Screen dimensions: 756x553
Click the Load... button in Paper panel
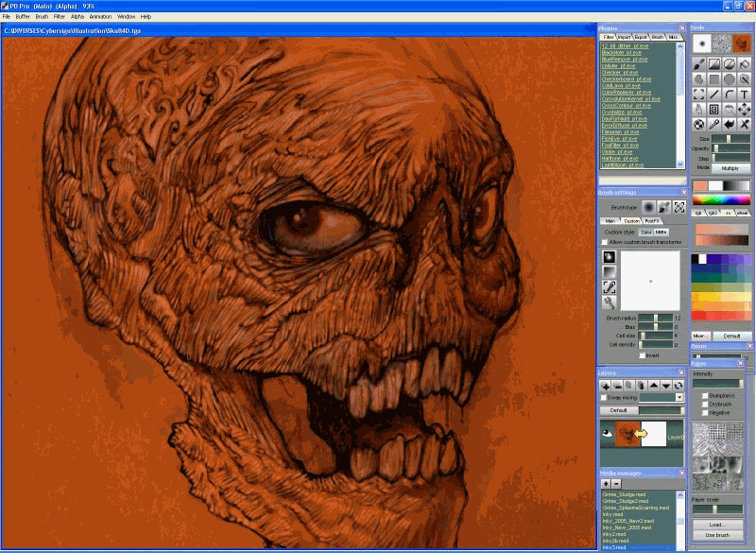click(717, 525)
